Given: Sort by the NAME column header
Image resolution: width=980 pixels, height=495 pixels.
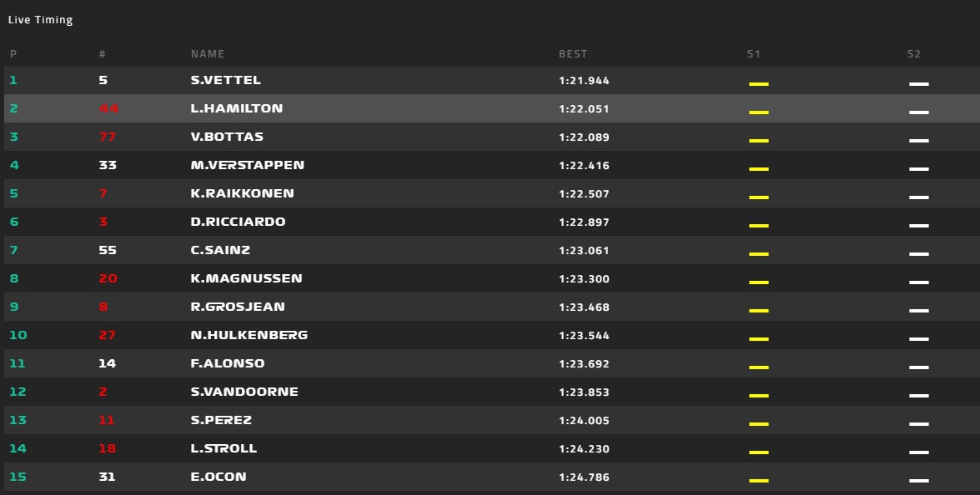Looking at the screenshot, I should (208, 54).
